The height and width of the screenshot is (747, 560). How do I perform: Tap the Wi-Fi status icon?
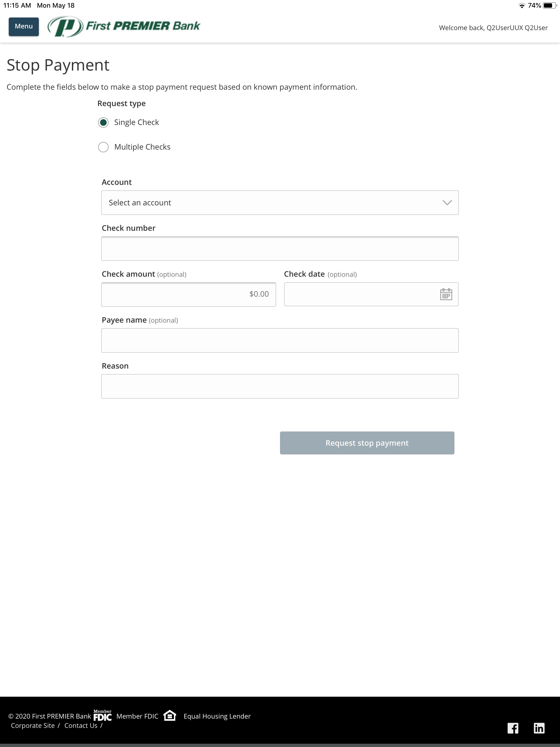point(521,5)
